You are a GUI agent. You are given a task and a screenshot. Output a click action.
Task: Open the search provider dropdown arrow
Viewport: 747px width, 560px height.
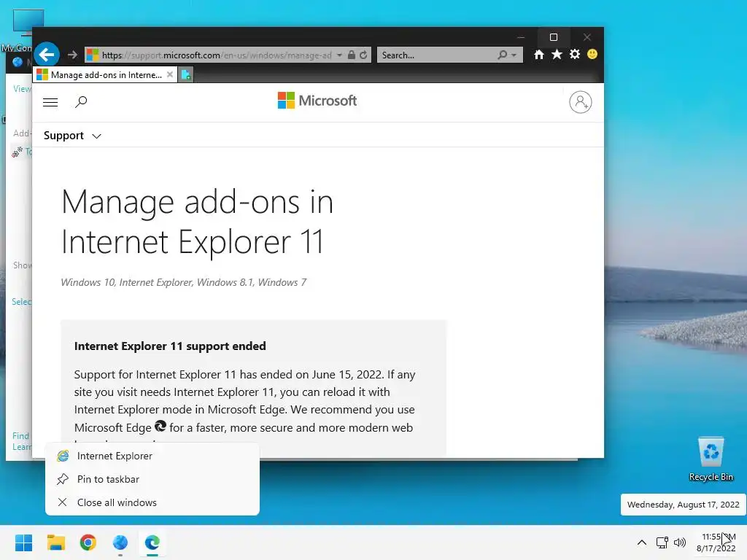pos(514,55)
